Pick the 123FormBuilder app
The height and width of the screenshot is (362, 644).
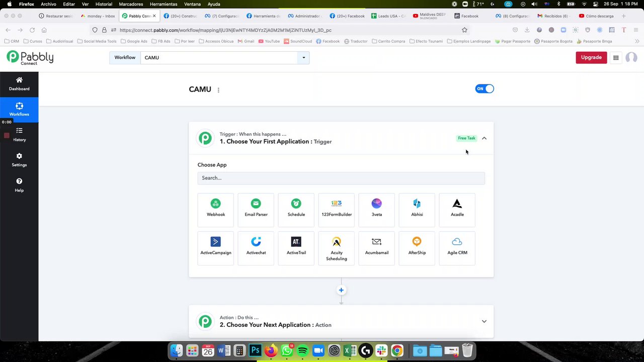[x=337, y=209]
